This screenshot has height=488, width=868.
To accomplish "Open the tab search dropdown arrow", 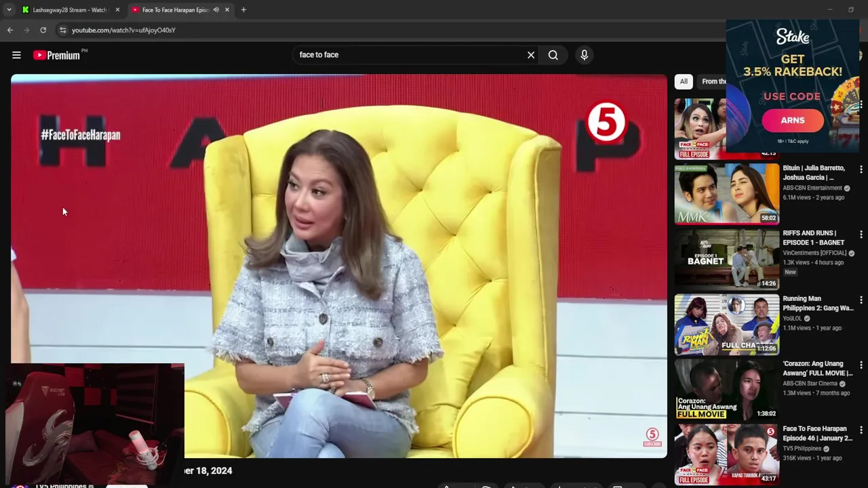I will pos(9,9).
